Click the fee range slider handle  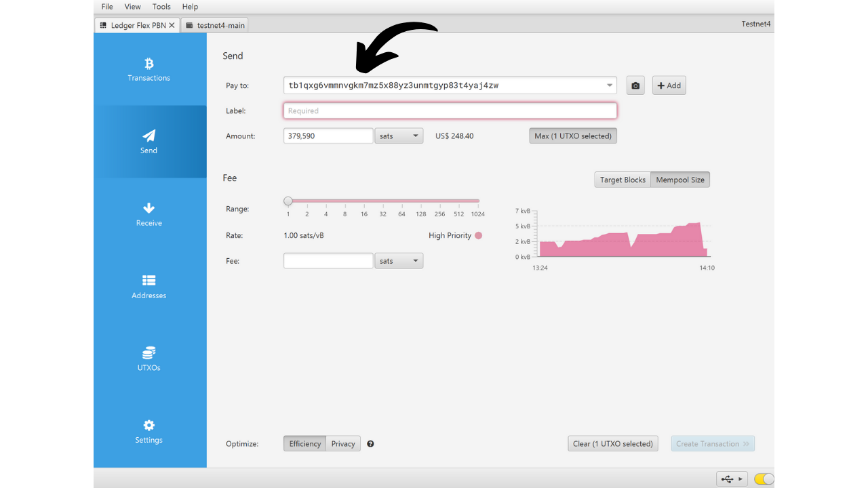click(x=288, y=201)
